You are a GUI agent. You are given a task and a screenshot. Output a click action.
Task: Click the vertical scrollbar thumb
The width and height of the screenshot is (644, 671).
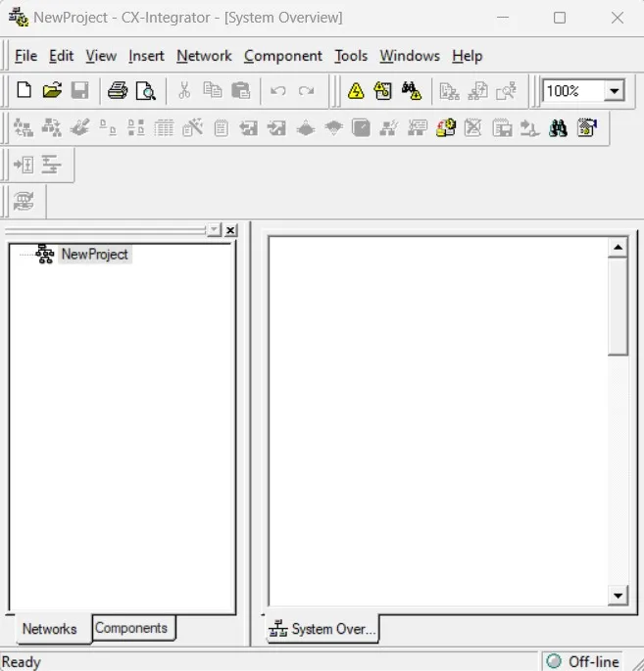pos(618,306)
